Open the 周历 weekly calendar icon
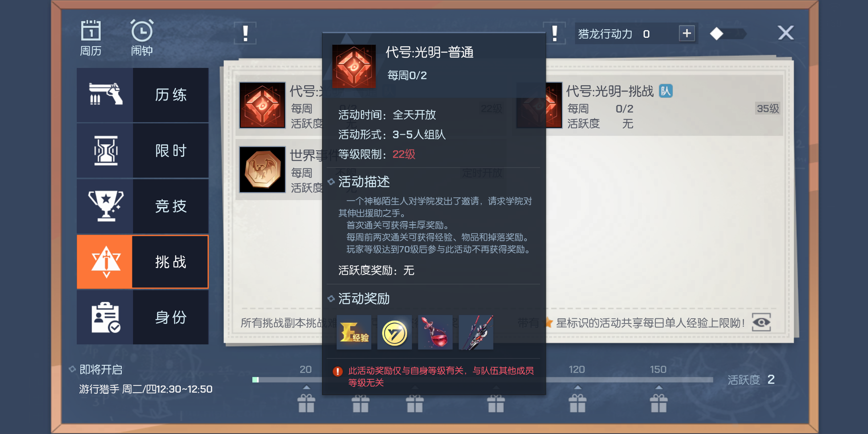 click(91, 38)
